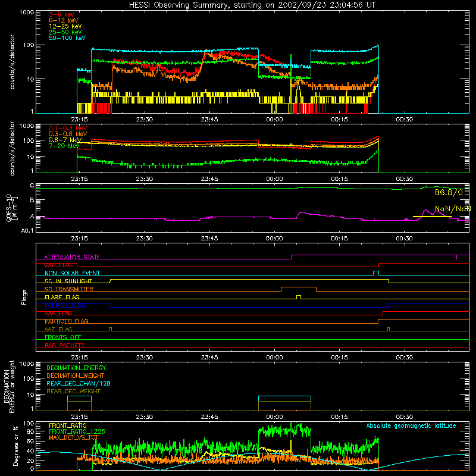Select the 6-12 keV legend label
Viewport: 476px width, 476px height.
click(x=64, y=20)
